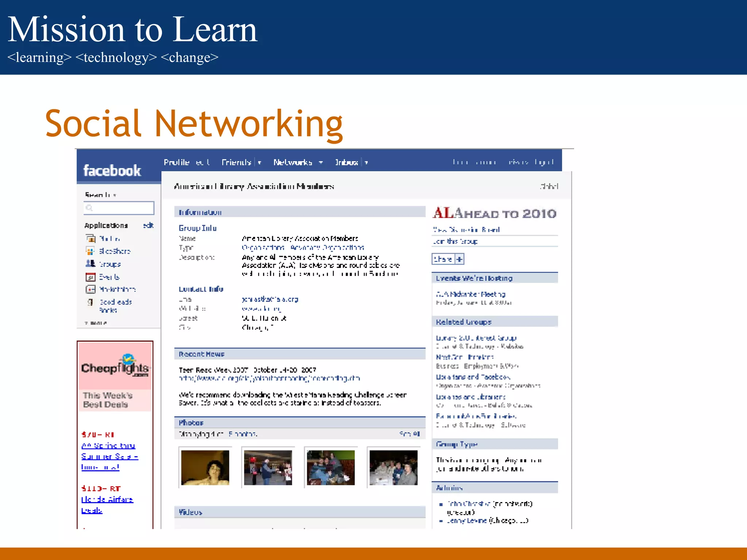Click the group email contact link
Viewport: 747px width, 560px height.
(x=270, y=299)
